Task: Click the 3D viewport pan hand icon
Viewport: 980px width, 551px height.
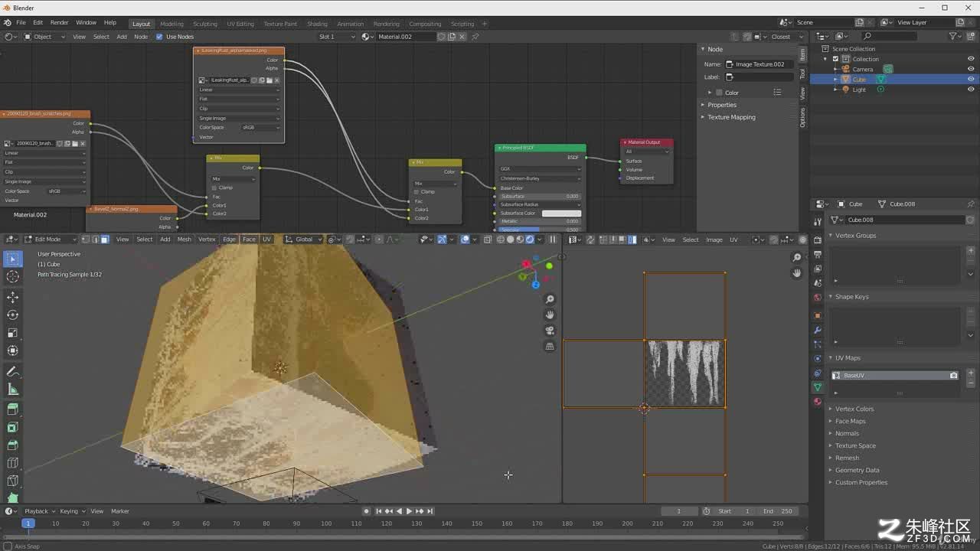Action: click(550, 315)
